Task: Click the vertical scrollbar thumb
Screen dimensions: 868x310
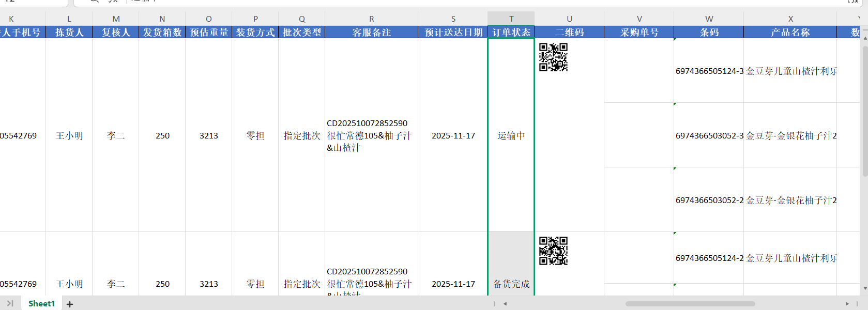Action: tap(865, 111)
